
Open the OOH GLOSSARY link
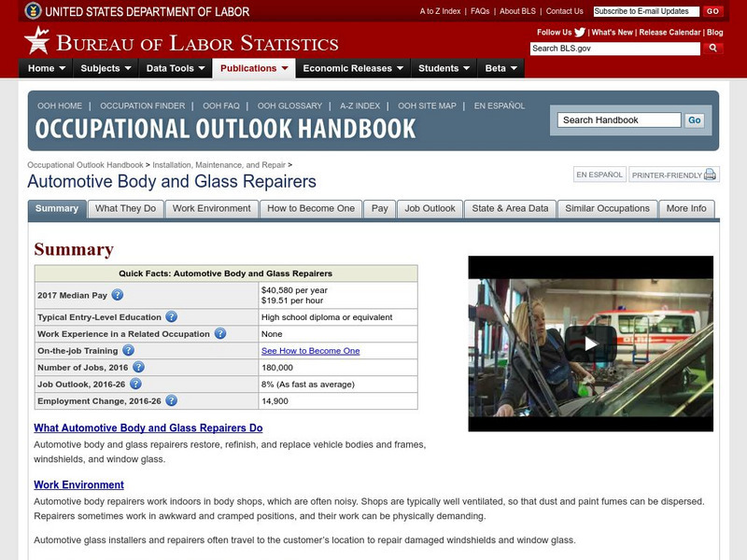[289, 105]
